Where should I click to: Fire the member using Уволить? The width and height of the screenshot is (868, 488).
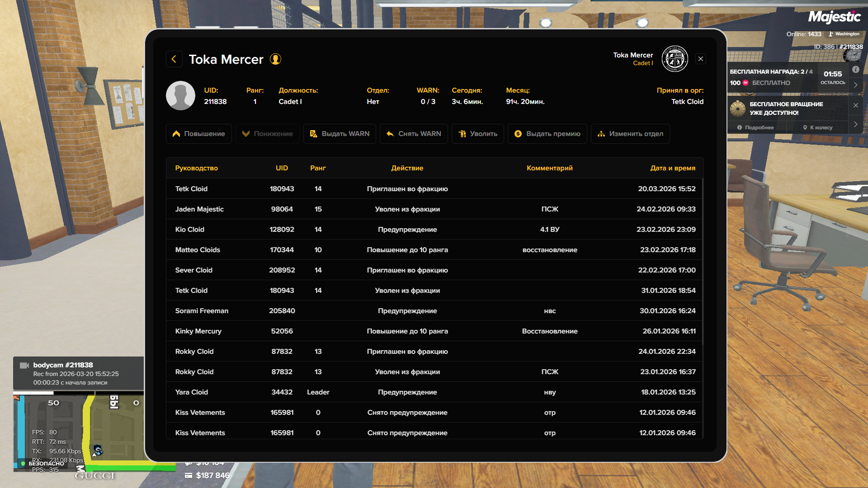click(x=478, y=134)
